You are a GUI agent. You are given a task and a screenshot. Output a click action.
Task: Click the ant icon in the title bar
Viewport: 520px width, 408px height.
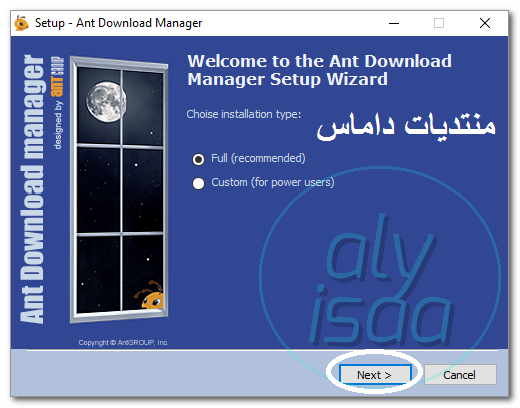click(x=21, y=23)
